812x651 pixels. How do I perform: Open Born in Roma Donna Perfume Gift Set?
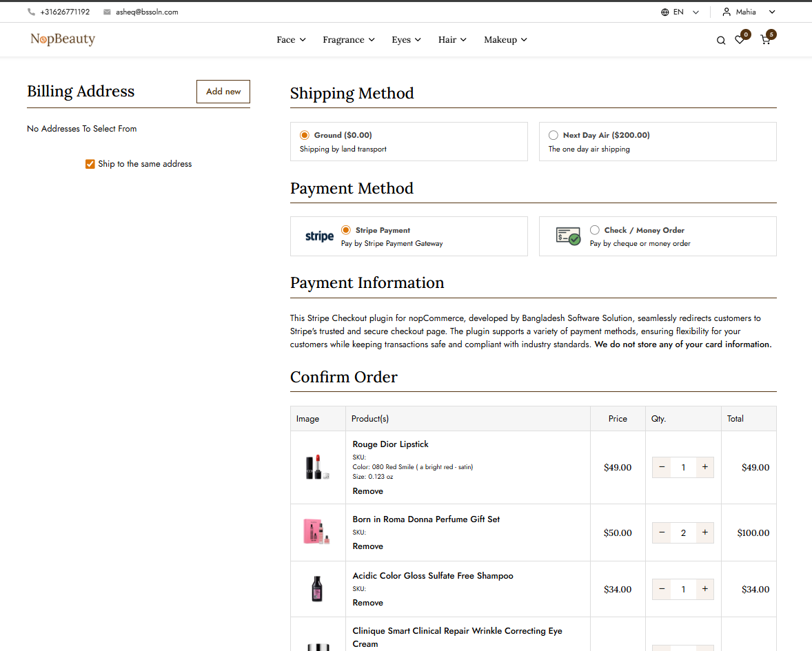click(426, 519)
